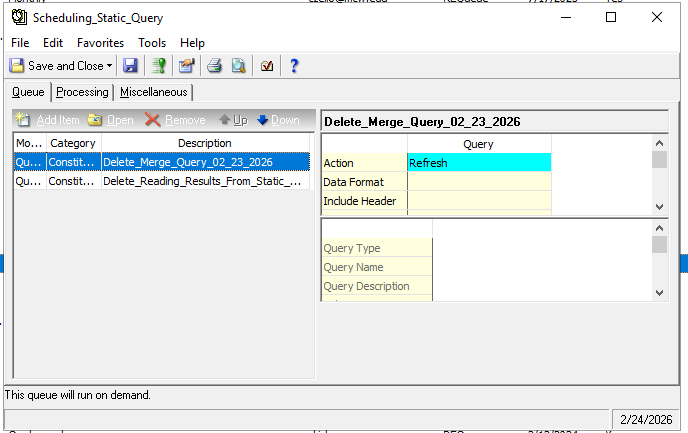Viewport: 688px width, 433px height.
Task: Switch to the Processing tab
Action: 82,92
